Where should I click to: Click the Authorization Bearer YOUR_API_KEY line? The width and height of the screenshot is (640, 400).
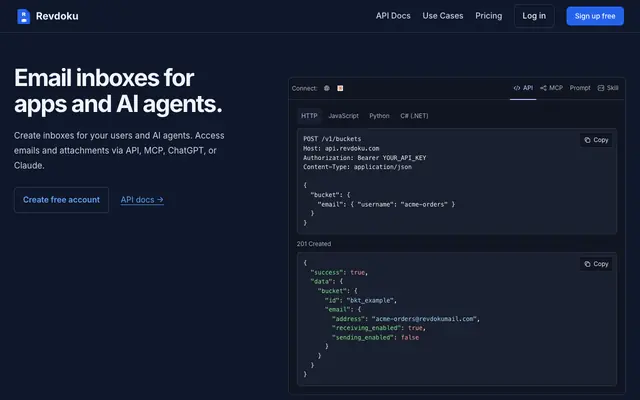364,158
